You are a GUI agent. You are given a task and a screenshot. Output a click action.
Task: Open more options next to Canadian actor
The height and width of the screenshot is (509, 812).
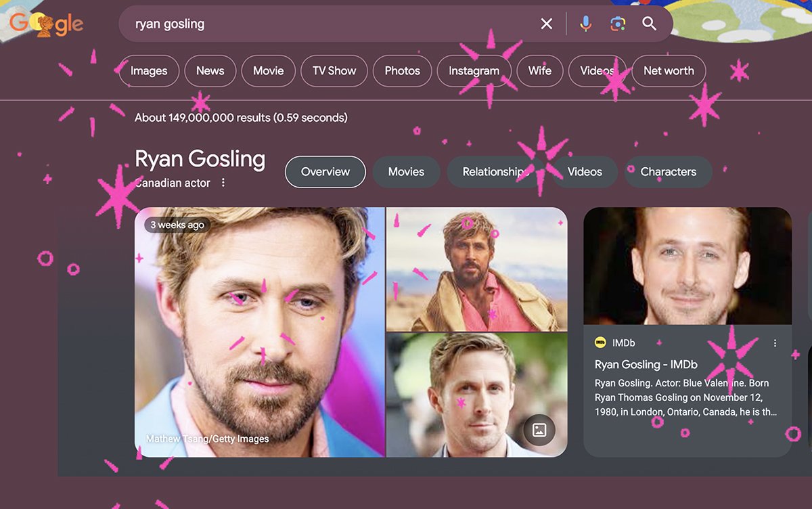click(223, 183)
